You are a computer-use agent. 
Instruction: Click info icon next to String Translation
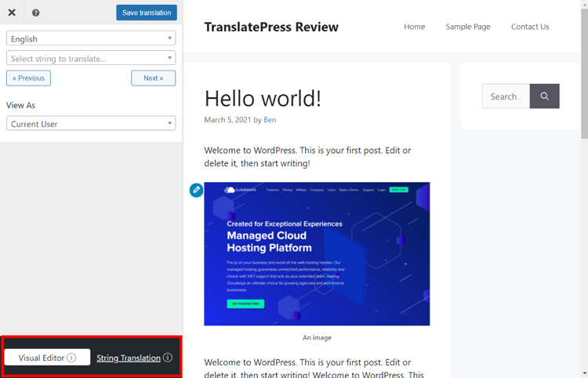click(x=168, y=358)
